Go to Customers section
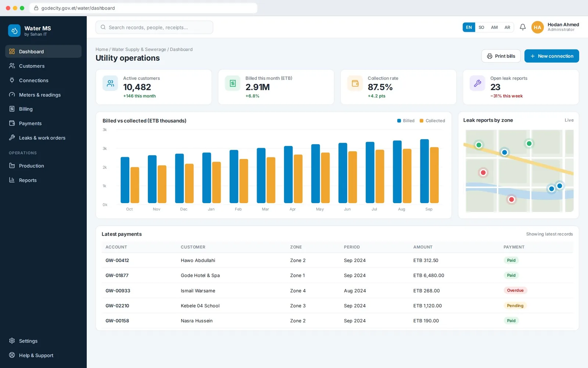588x368 pixels. 43,66
